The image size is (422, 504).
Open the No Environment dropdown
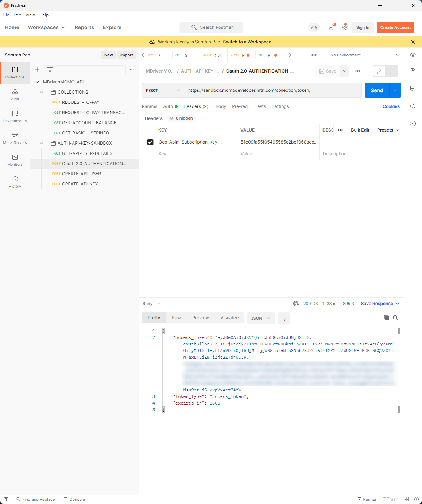click(x=365, y=55)
